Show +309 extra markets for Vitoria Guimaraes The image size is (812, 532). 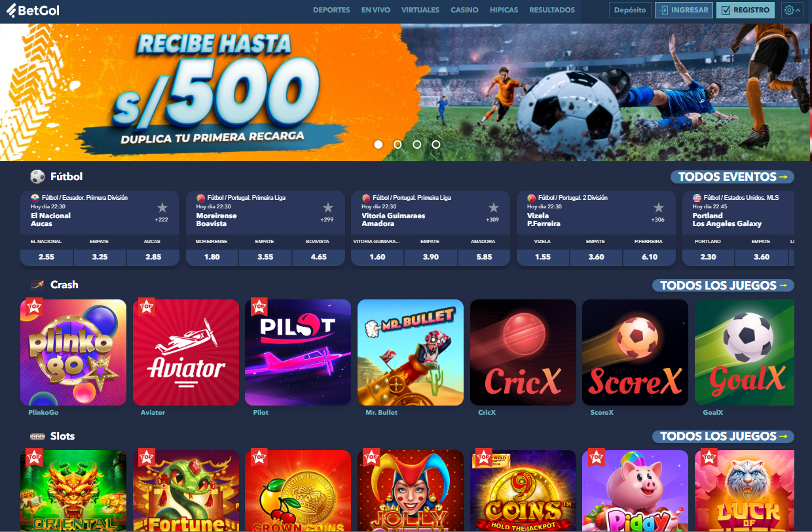tap(492, 219)
